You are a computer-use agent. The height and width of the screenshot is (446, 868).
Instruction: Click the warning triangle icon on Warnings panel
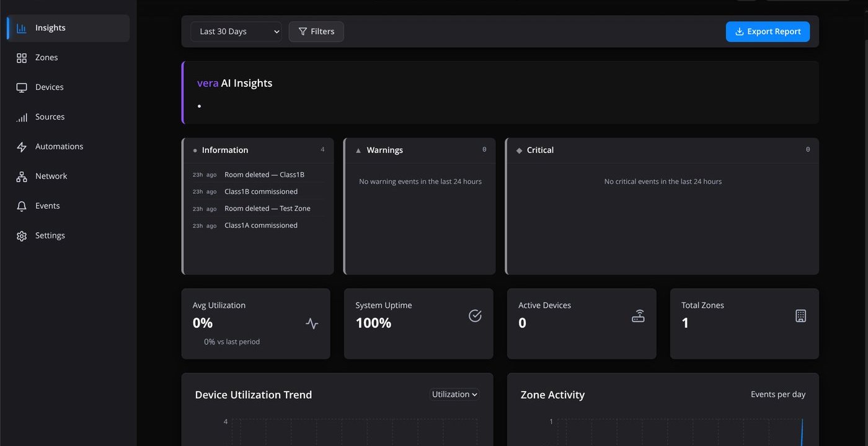click(358, 149)
